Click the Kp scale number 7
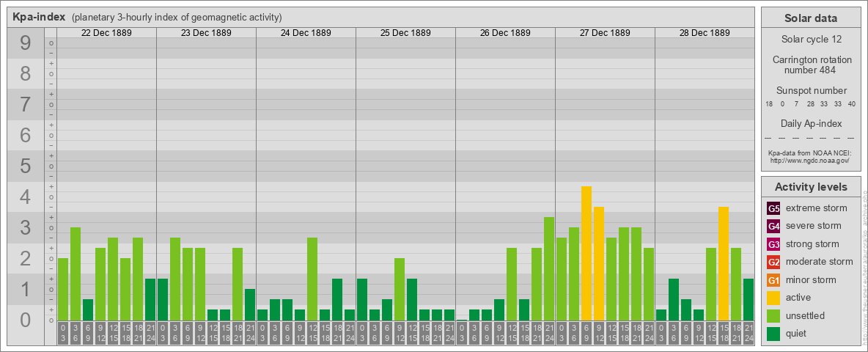 coord(26,105)
